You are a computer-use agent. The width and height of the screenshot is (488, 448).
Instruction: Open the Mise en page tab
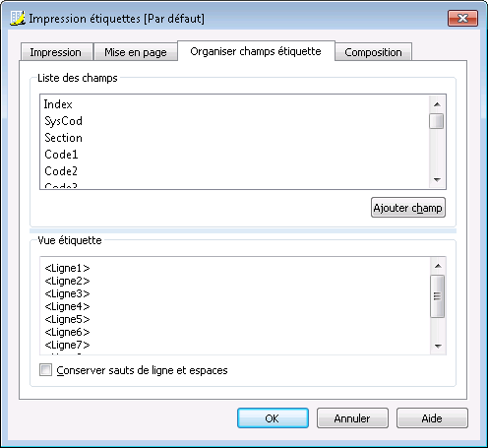pyautogui.click(x=136, y=52)
